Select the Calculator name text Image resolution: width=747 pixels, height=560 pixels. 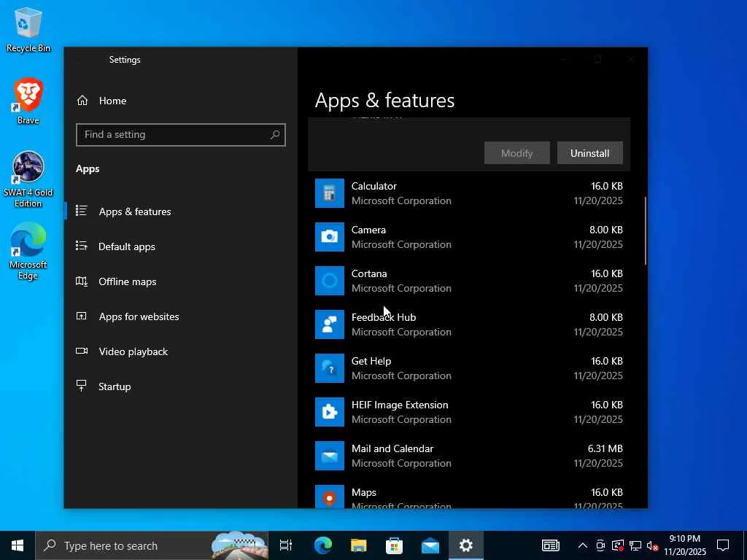(x=374, y=186)
